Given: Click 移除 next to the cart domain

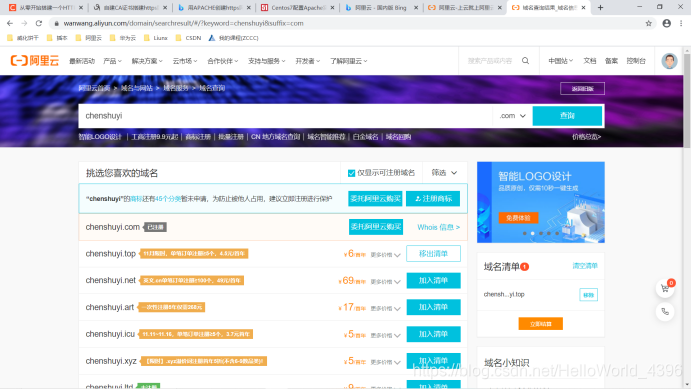Looking at the screenshot, I should tap(588, 295).
